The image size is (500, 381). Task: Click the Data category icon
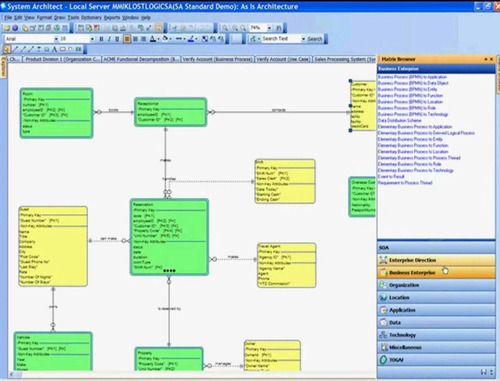[383, 322]
